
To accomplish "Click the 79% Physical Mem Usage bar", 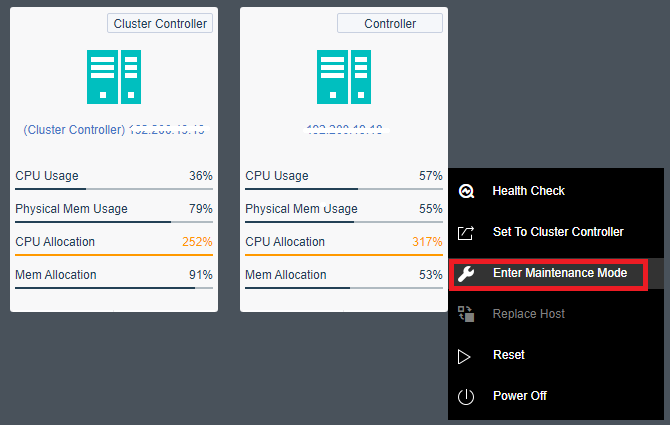I will (x=114, y=222).
